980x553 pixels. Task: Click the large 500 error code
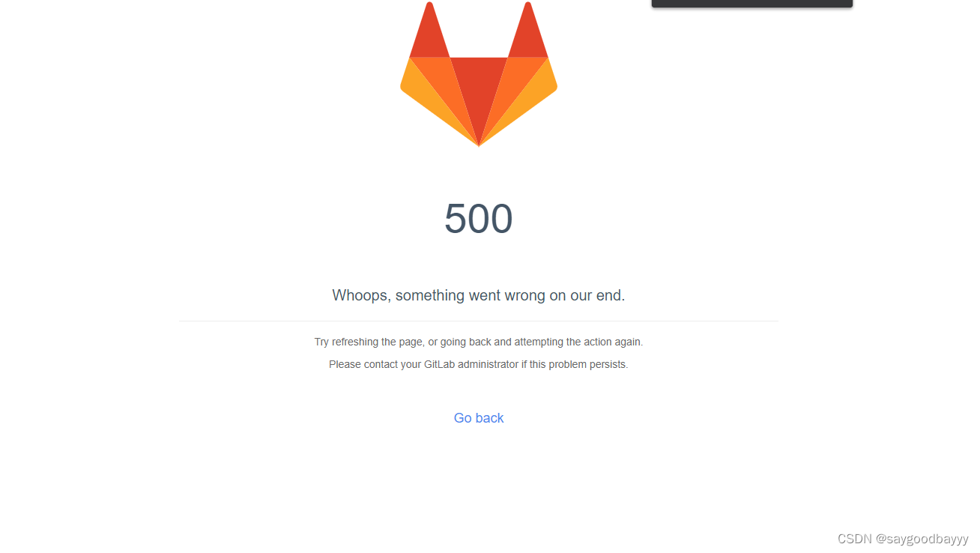tap(479, 219)
